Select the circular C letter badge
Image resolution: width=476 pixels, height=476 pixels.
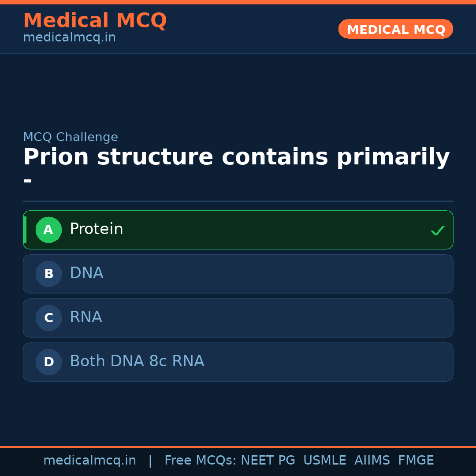(x=48, y=318)
